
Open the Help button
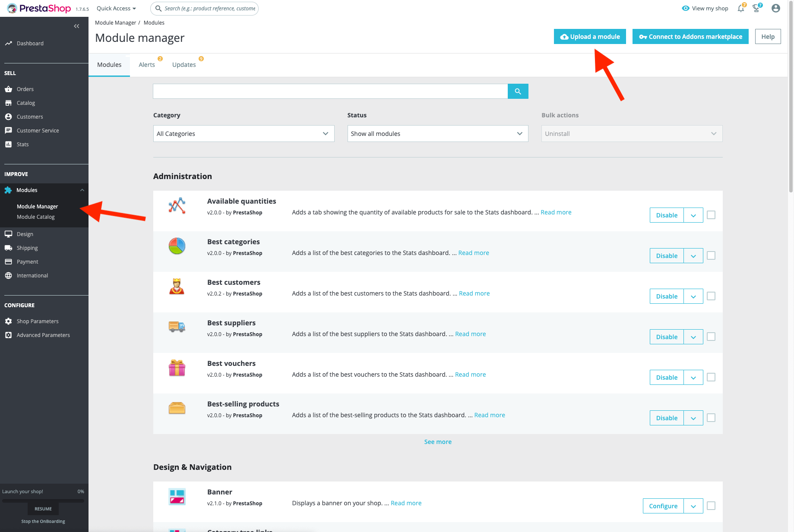tap(768, 37)
